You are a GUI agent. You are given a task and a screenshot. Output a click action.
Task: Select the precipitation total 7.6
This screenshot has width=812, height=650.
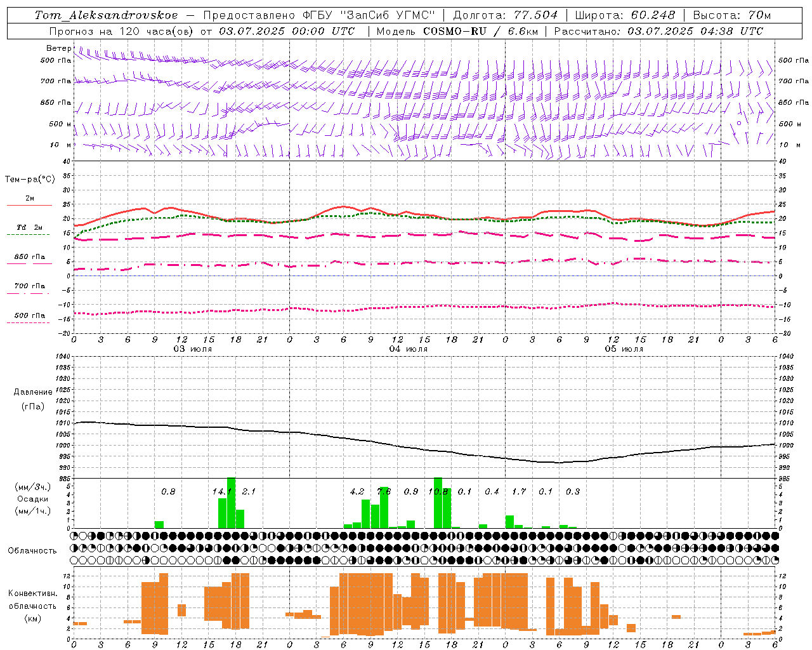pyautogui.click(x=384, y=492)
